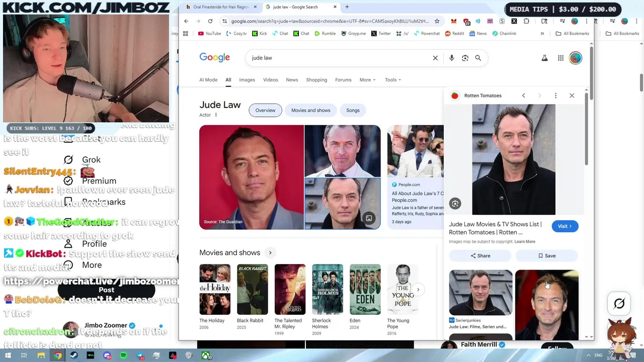Open Serienjunkies related image

[x=480, y=299]
